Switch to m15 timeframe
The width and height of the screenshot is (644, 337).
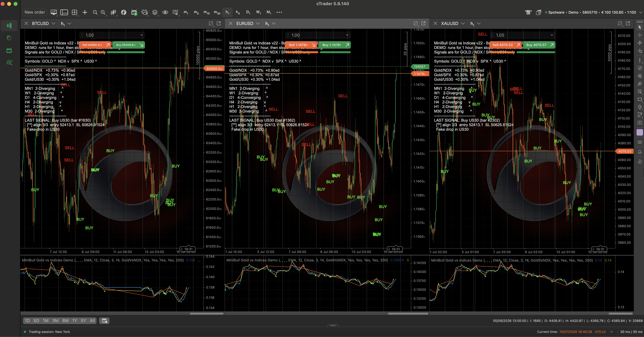(x=207, y=12)
